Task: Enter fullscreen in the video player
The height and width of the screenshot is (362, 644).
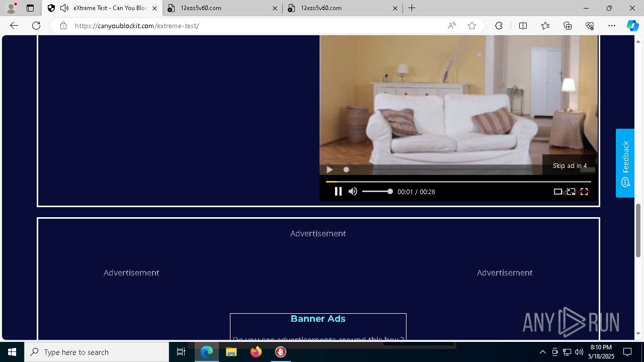Action: [584, 192]
